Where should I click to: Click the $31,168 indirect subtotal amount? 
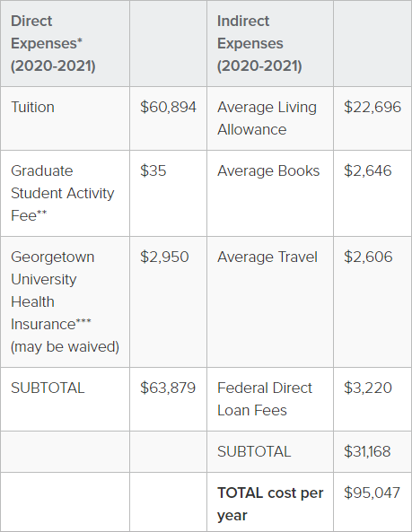pyautogui.click(x=367, y=451)
